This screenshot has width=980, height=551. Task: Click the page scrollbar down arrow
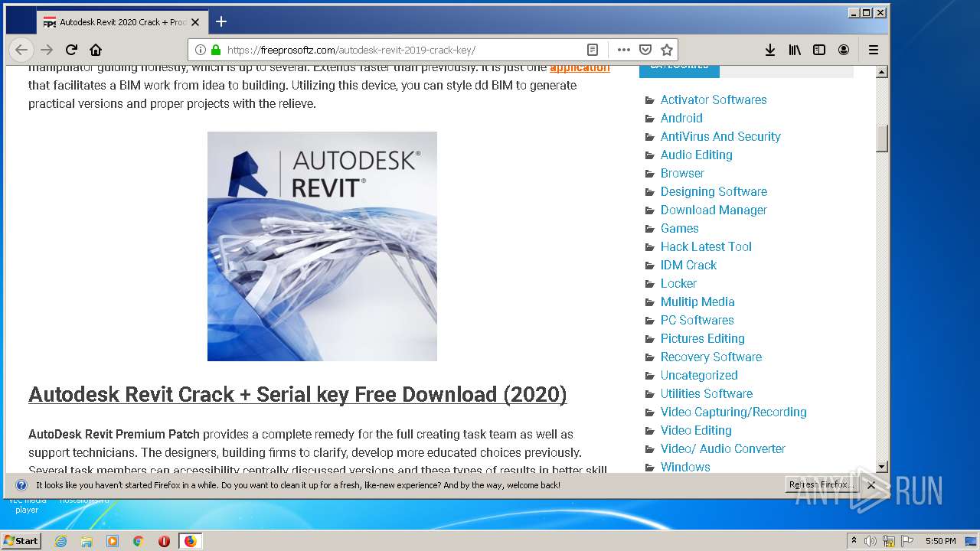coord(882,467)
